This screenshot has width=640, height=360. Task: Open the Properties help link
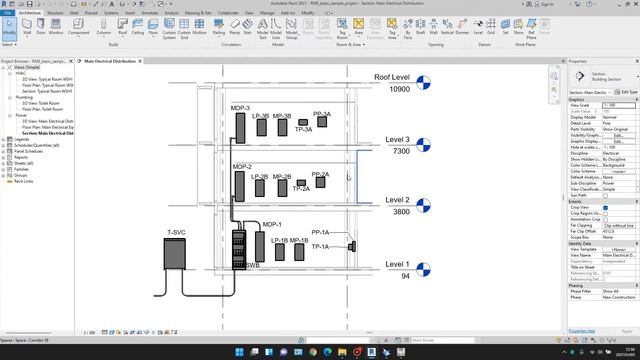point(581,331)
